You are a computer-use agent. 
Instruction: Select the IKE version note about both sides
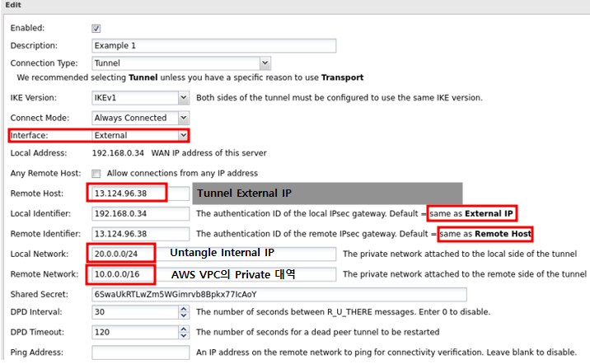click(x=339, y=98)
